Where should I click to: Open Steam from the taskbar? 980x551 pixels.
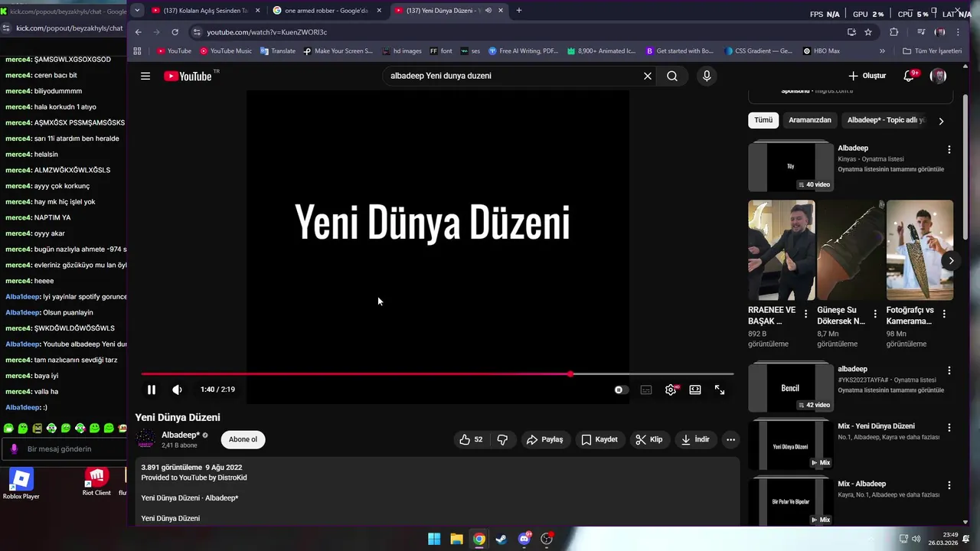click(x=501, y=539)
